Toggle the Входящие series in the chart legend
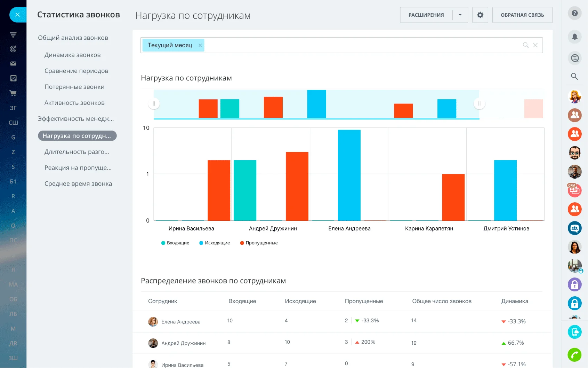The width and height of the screenshot is (588, 368). tap(175, 243)
